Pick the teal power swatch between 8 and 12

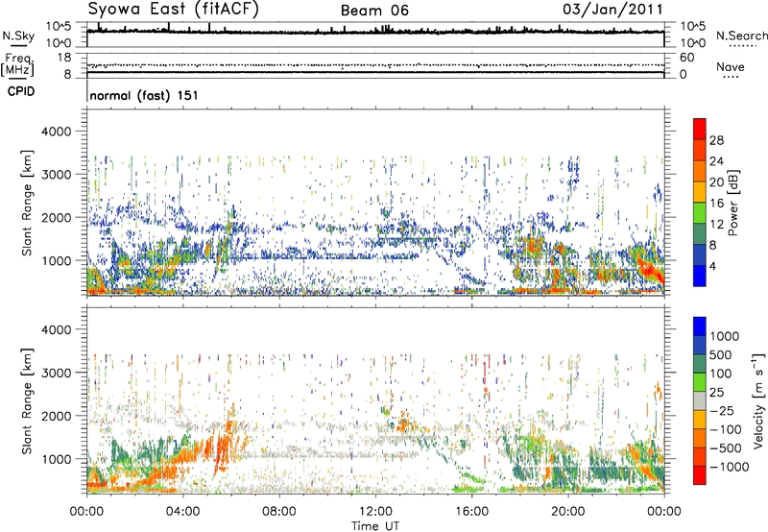click(x=700, y=234)
